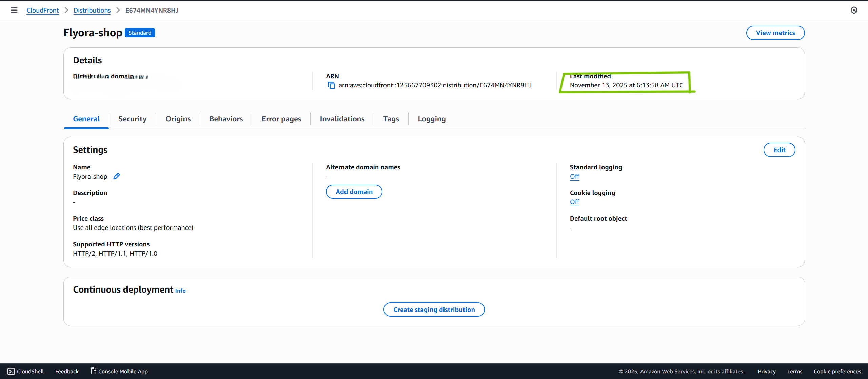View the Error pages tab
This screenshot has width=868, height=379.
pyautogui.click(x=281, y=119)
